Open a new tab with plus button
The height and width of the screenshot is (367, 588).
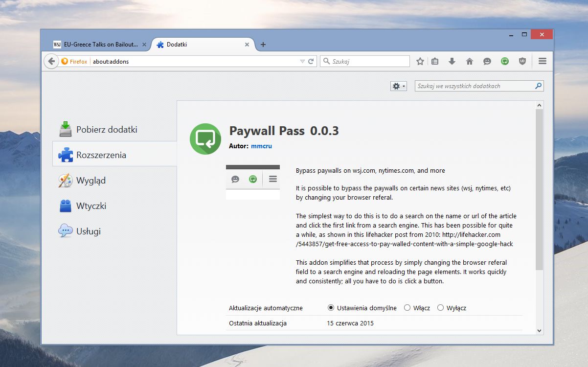pyautogui.click(x=263, y=45)
